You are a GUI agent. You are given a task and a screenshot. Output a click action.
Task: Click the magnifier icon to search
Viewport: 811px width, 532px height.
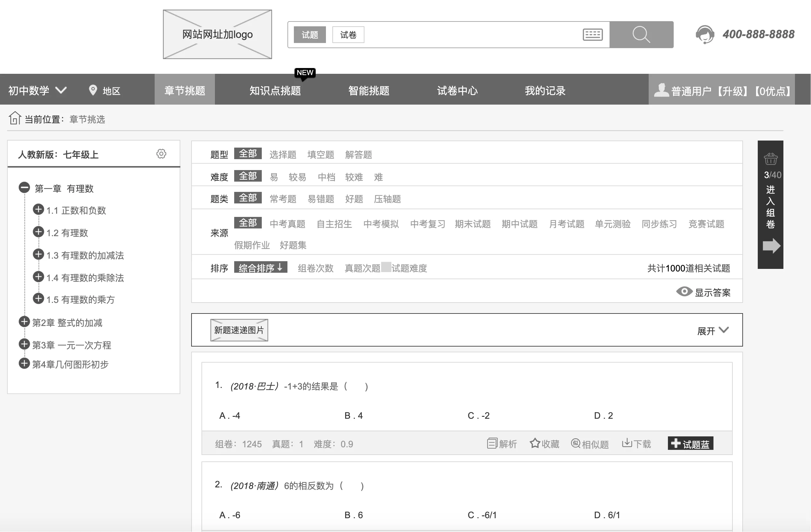coord(641,34)
